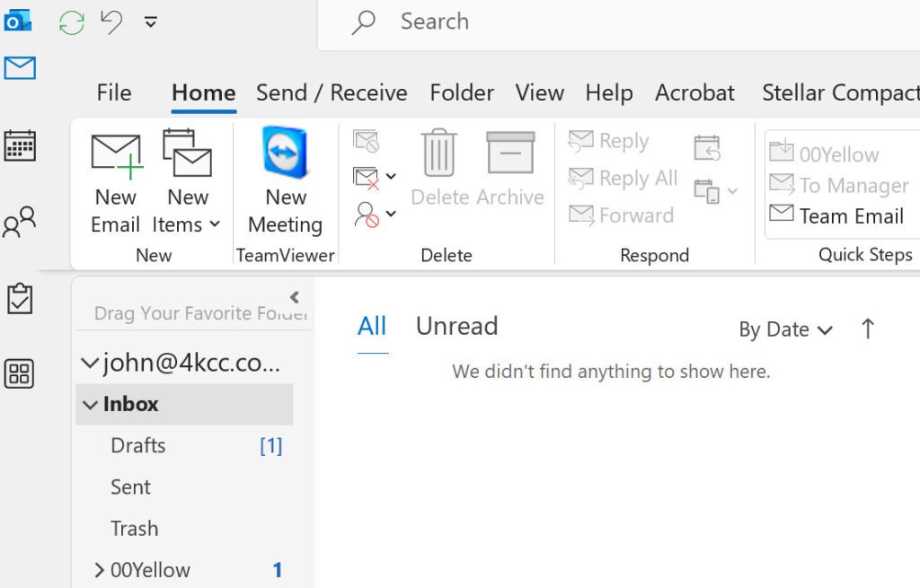Click the More Apps grid icon

pos(20,373)
